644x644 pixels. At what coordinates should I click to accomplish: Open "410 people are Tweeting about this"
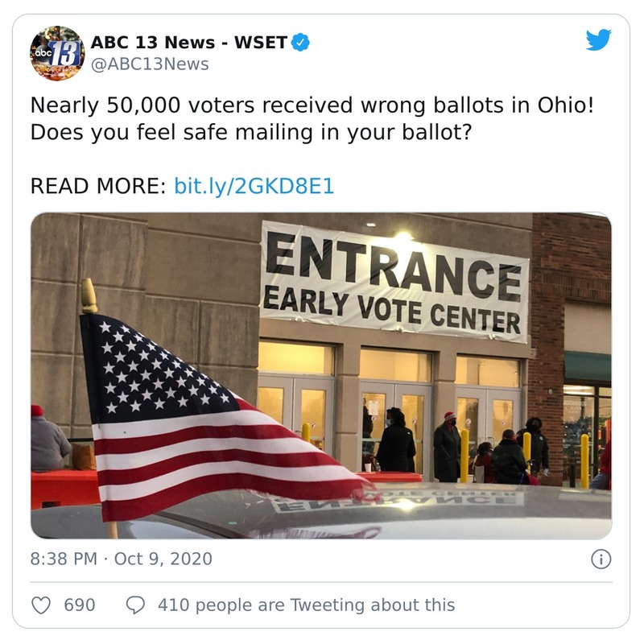coord(306,605)
